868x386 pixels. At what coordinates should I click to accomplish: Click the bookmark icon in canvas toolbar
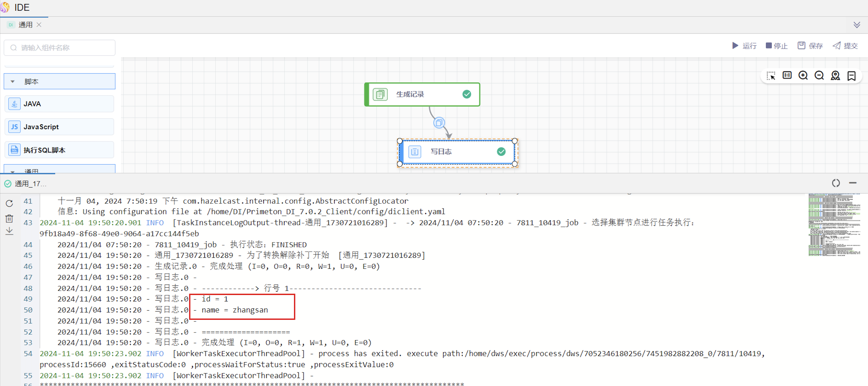[x=851, y=76]
